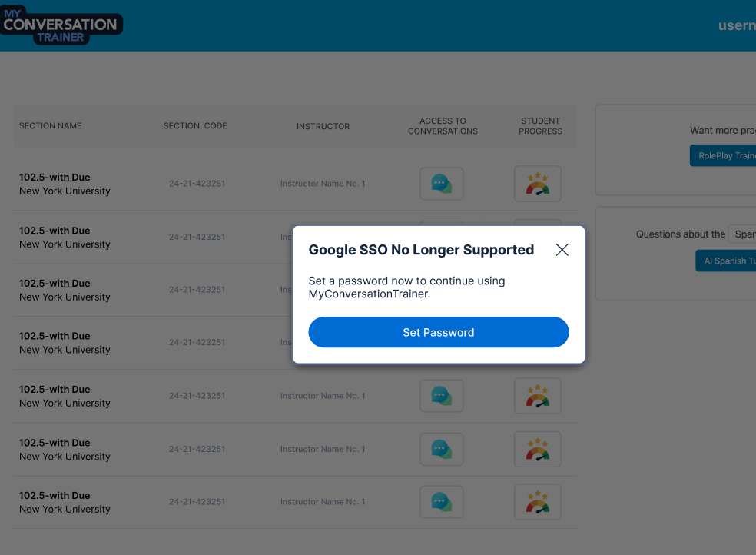Click section code 24-21-423251 in the last row
The height and width of the screenshot is (555, 756).
tap(197, 502)
